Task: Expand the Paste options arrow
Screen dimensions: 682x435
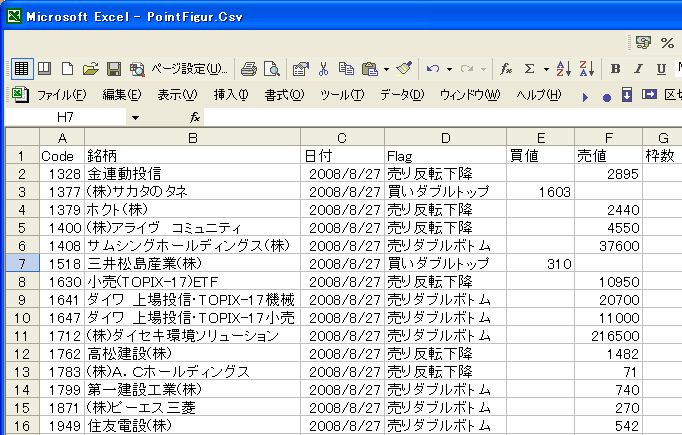Action: (386, 69)
